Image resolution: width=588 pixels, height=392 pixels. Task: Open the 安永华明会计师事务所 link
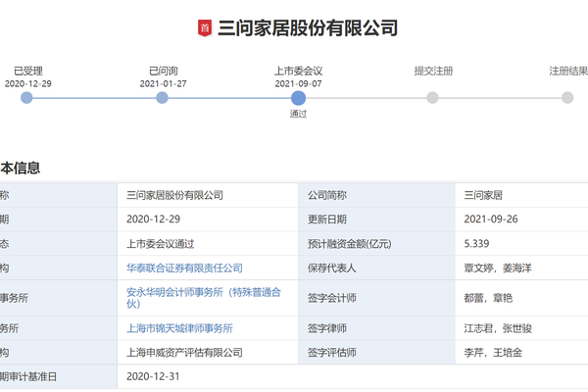click(204, 298)
